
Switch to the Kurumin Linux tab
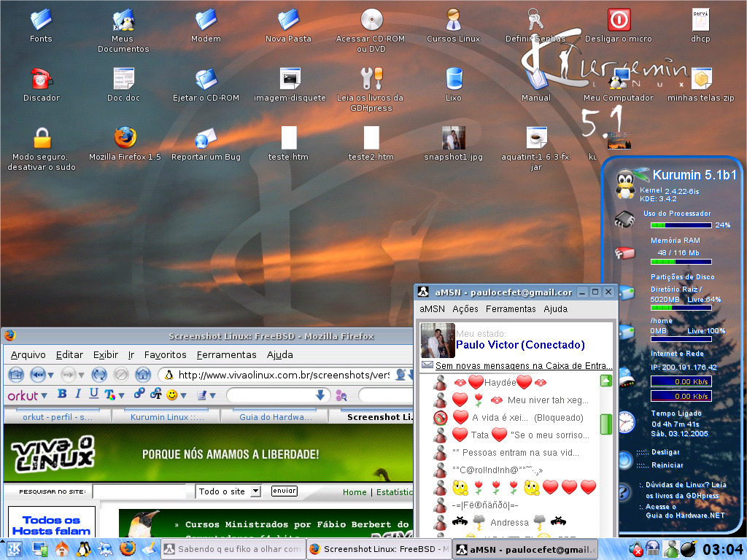[167, 416]
